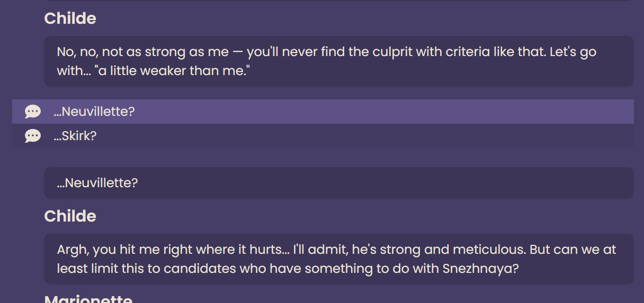Choose the "...Skirk?" dialogue option text
This screenshot has height=303, width=644.
point(75,136)
